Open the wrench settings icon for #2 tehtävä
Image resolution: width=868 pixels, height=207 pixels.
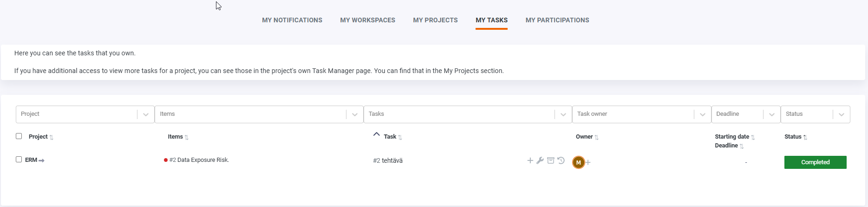click(x=540, y=160)
